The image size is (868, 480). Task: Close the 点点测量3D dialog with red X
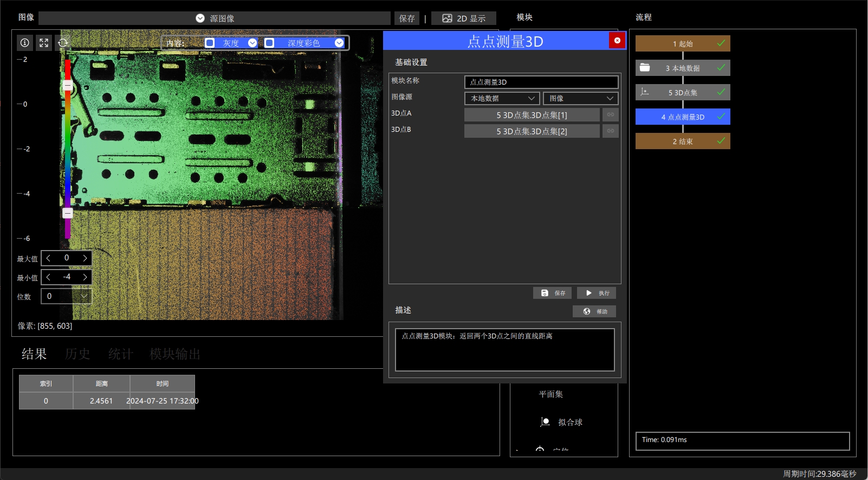coord(617,41)
